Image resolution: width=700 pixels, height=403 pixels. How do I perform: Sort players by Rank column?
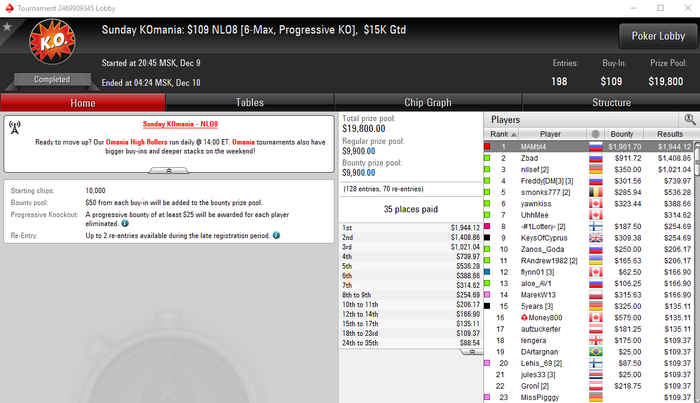pyautogui.click(x=501, y=134)
